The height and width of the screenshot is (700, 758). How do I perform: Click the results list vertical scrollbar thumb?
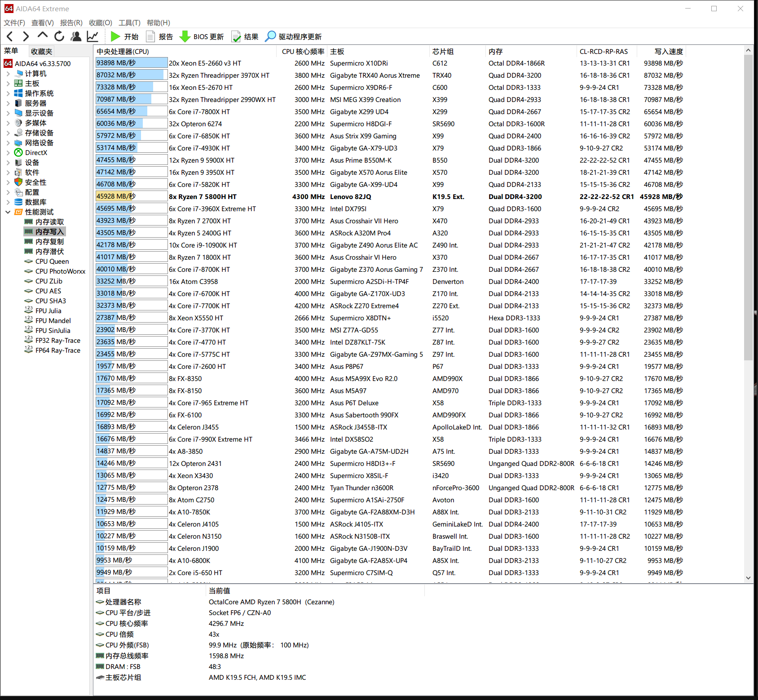748,208
